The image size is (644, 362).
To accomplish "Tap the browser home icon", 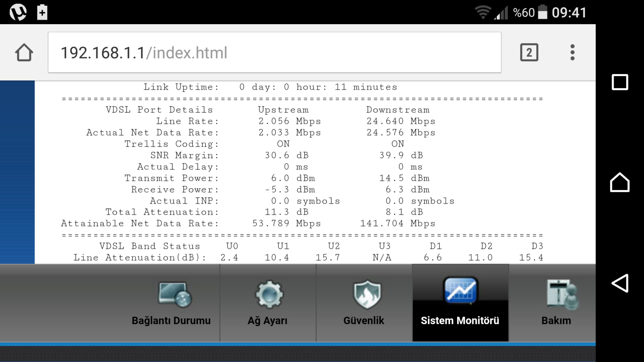I will tap(24, 52).
